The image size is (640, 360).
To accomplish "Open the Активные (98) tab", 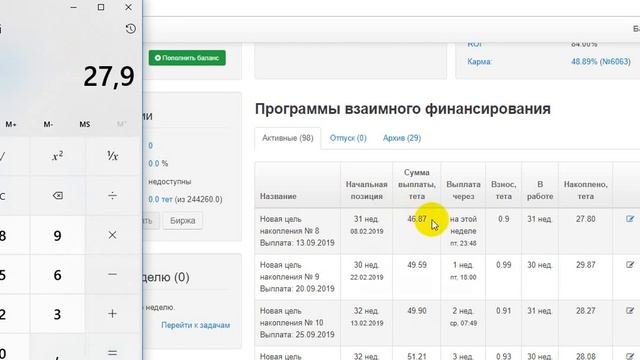I will (288, 138).
